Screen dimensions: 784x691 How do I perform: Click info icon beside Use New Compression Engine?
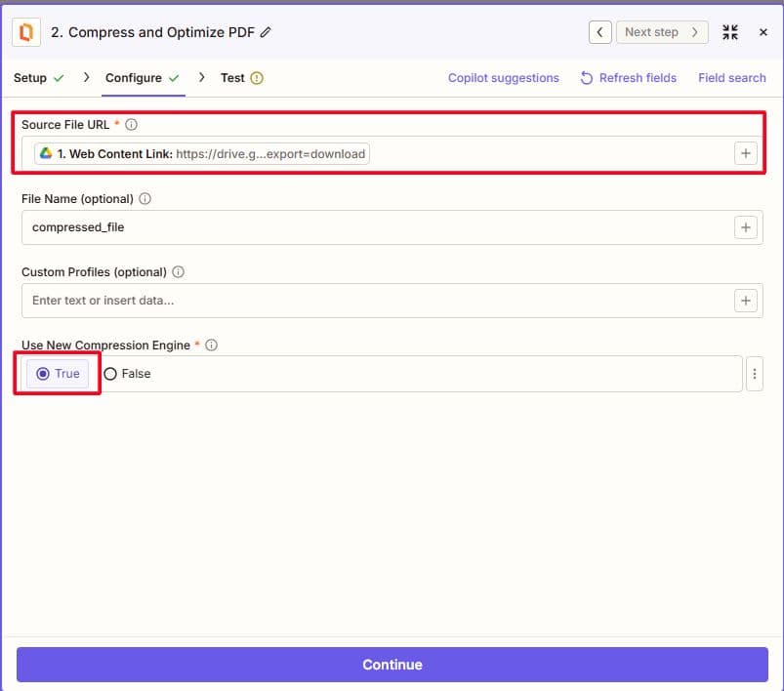(x=212, y=345)
